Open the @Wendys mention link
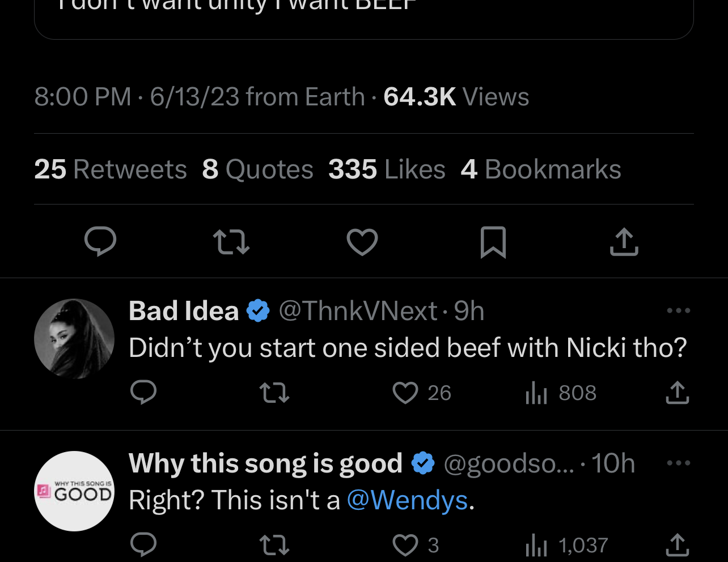The width and height of the screenshot is (728, 562). pos(407,500)
